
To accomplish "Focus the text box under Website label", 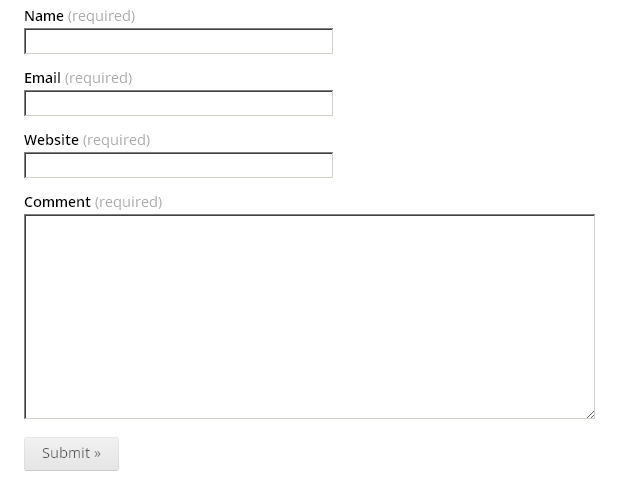I will pos(179,165).
